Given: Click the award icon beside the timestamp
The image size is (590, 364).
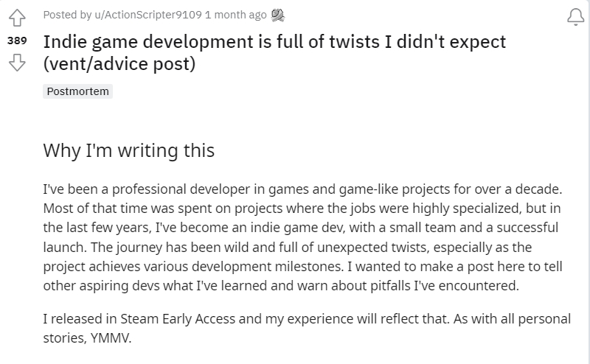Looking at the screenshot, I should [278, 15].
